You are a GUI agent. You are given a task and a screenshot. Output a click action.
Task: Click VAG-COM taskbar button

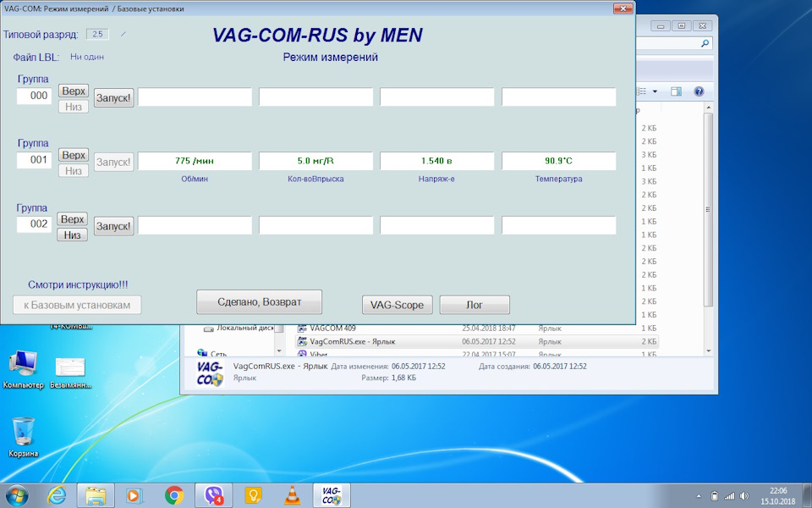pos(332,496)
